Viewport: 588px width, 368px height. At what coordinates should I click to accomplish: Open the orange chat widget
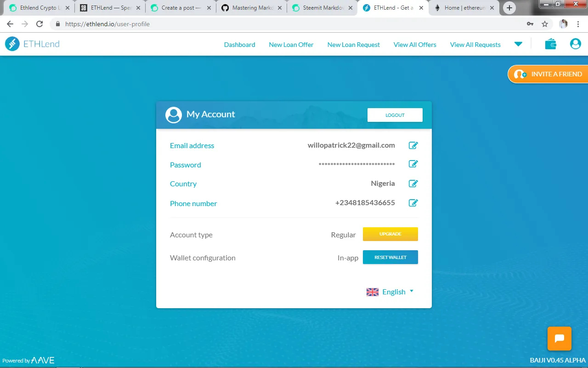click(560, 339)
